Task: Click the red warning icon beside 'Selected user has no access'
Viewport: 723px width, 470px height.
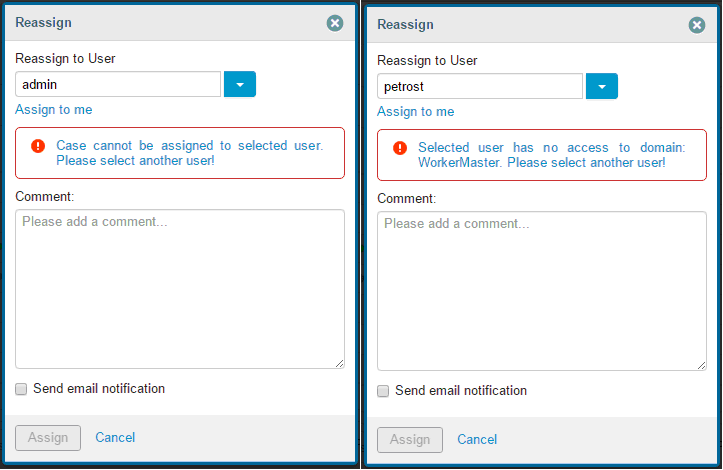Action: coord(400,148)
